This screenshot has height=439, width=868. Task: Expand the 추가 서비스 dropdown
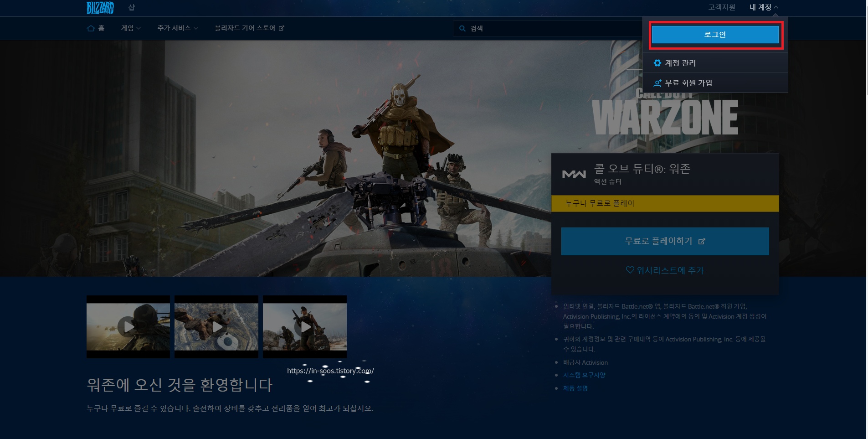tap(178, 28)
